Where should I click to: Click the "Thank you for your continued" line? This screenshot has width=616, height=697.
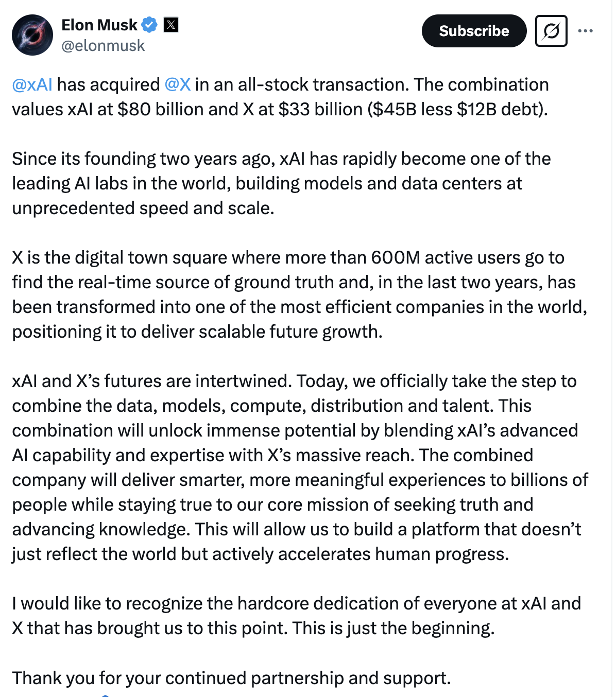[x=231, y=678]
